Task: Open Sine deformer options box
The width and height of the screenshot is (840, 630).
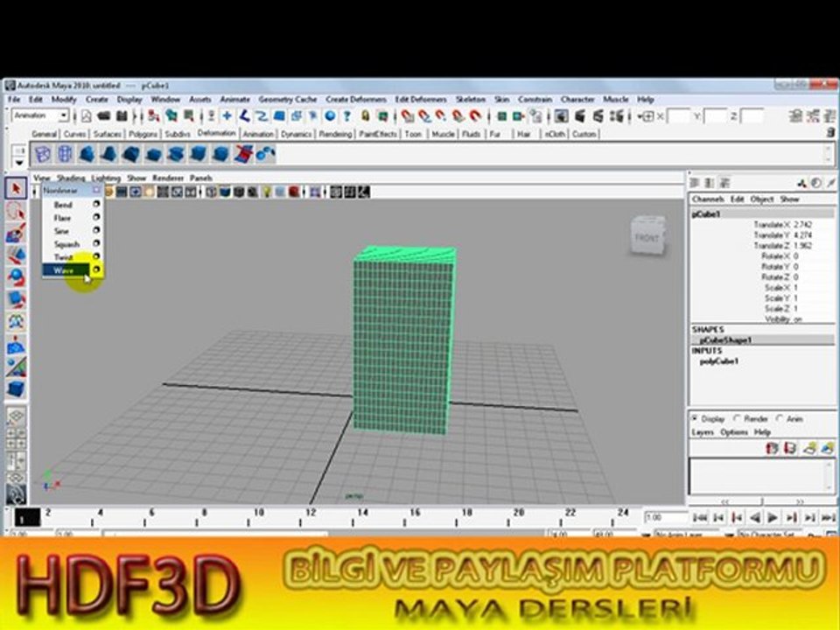Action: click(96, 230)
